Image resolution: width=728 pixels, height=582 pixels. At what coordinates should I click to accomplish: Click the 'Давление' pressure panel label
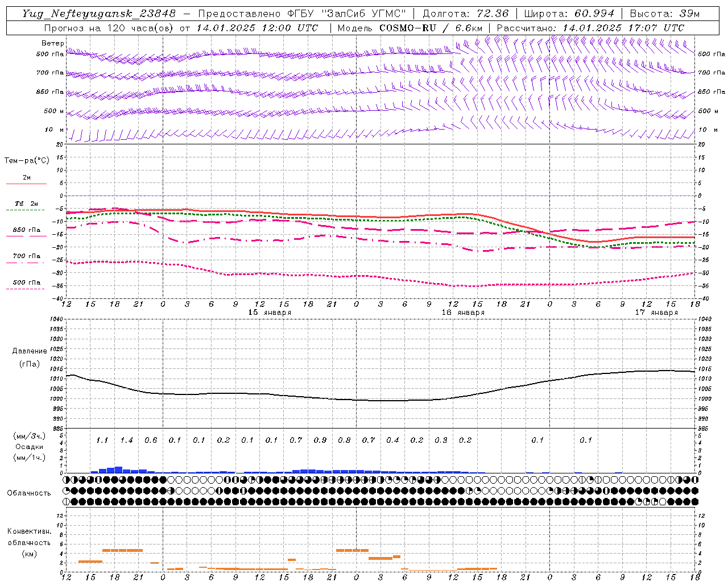[30, 351]
